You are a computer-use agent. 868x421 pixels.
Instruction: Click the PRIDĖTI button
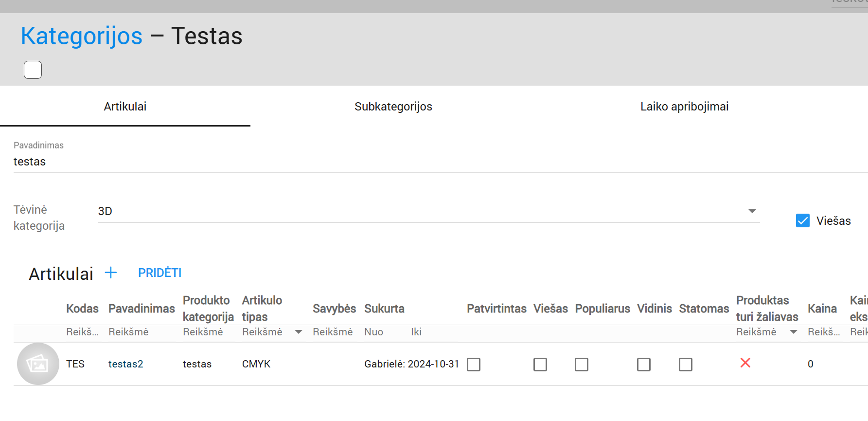tap(159, 273)
